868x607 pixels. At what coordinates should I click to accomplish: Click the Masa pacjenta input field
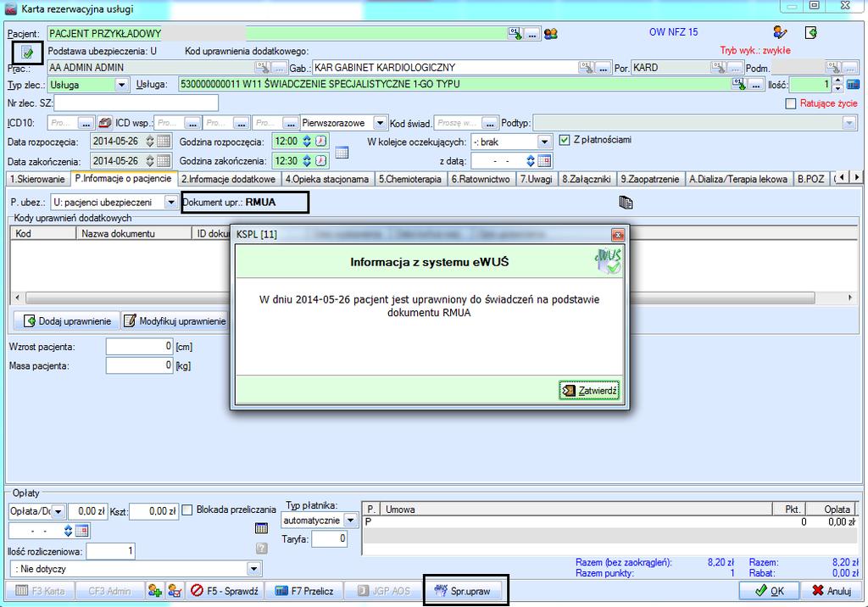coord(140,365)
